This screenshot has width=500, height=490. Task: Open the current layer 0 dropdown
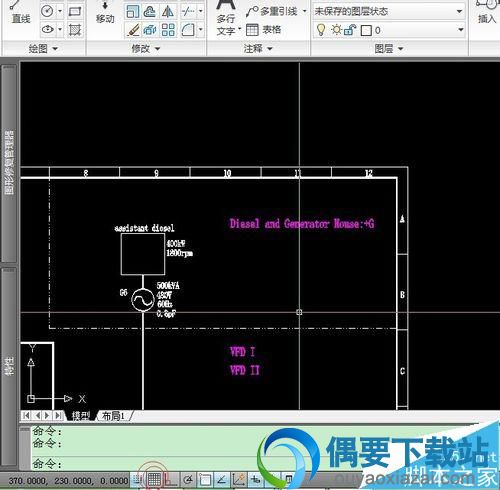click(460, 30)
